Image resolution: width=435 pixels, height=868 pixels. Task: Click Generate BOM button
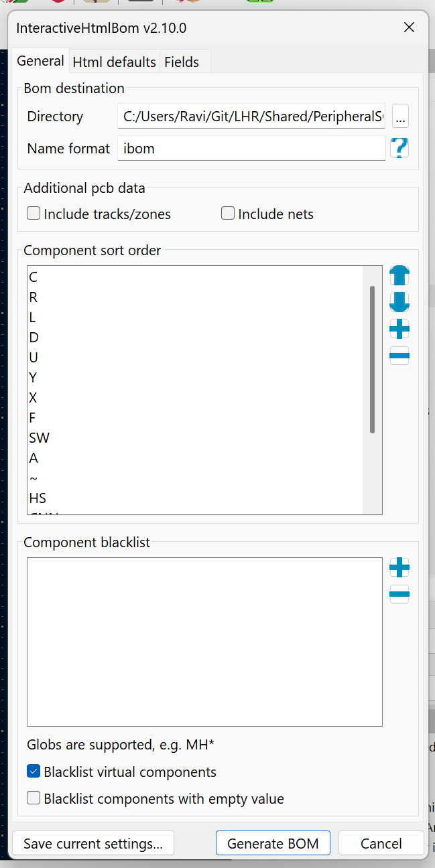pos(273,843)
